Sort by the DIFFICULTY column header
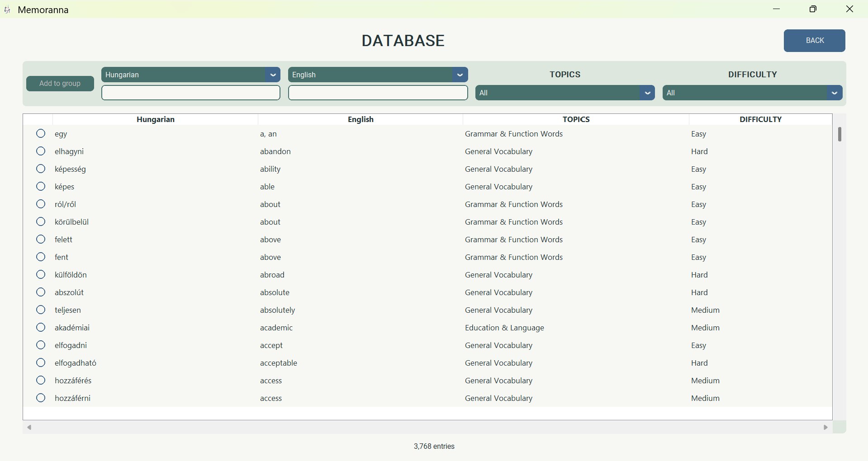The image size is (868, 461). 760,119
